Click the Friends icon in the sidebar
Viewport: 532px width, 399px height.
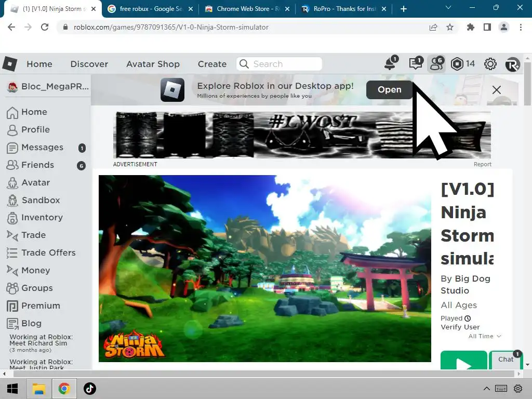pyautogui.click(x=12, y=165)
